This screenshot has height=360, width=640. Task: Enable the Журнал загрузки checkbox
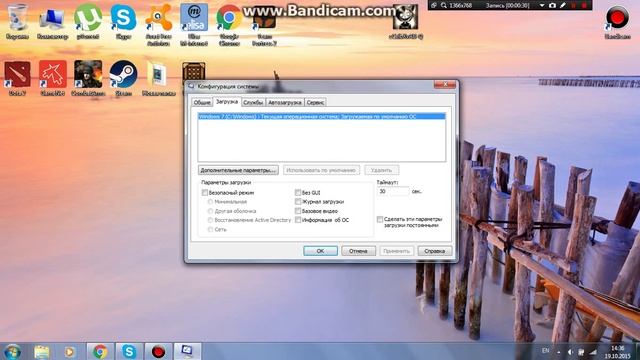pyautogui.click(x=298, y=202)
